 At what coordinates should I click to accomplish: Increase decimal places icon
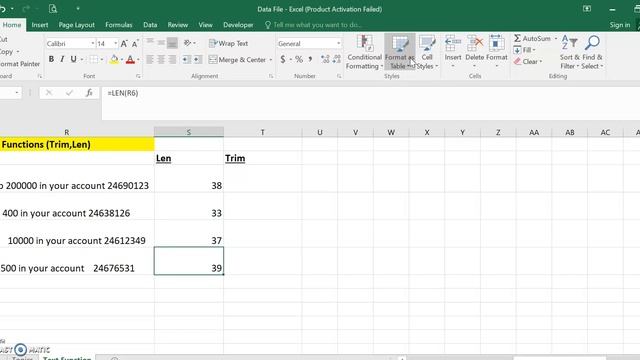pos(325,60)
